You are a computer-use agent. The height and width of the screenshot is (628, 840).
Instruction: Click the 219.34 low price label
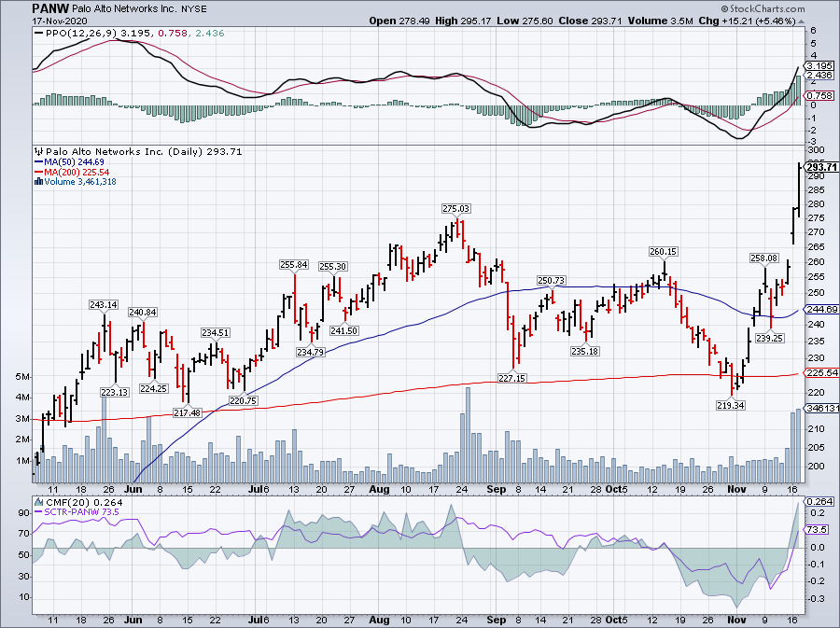click(x=731, y=405)
